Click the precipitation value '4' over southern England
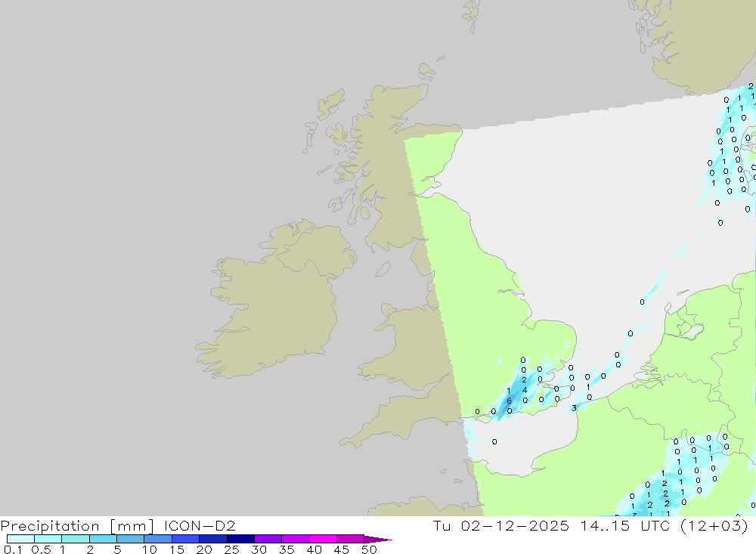The width and height of the screenshot is (756, 554). 525,390
